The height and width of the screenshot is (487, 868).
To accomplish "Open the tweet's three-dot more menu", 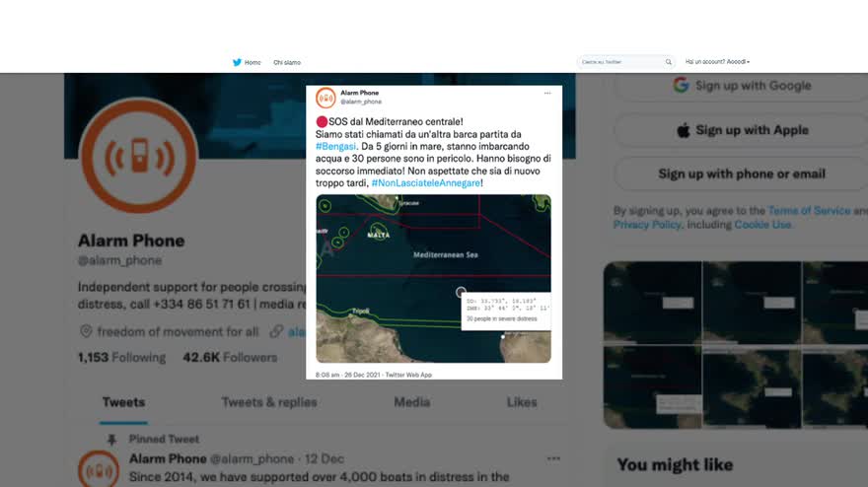I will (x=547, y=94).
